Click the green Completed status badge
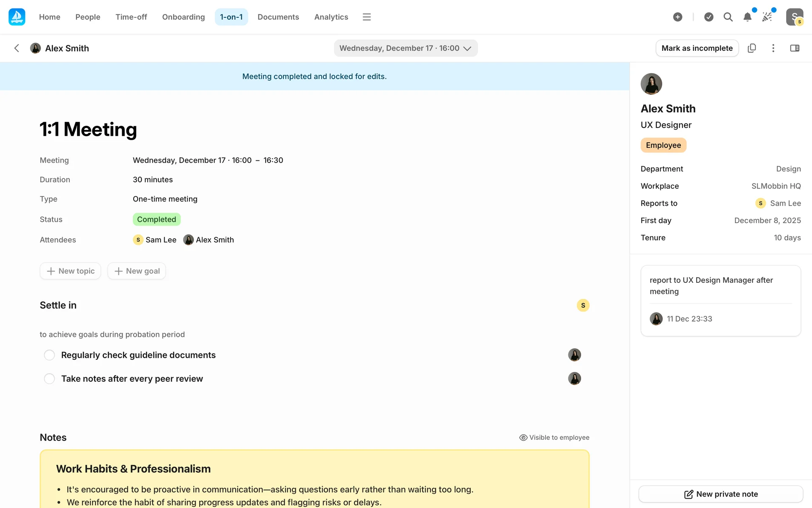 click(x=156, y=219)
